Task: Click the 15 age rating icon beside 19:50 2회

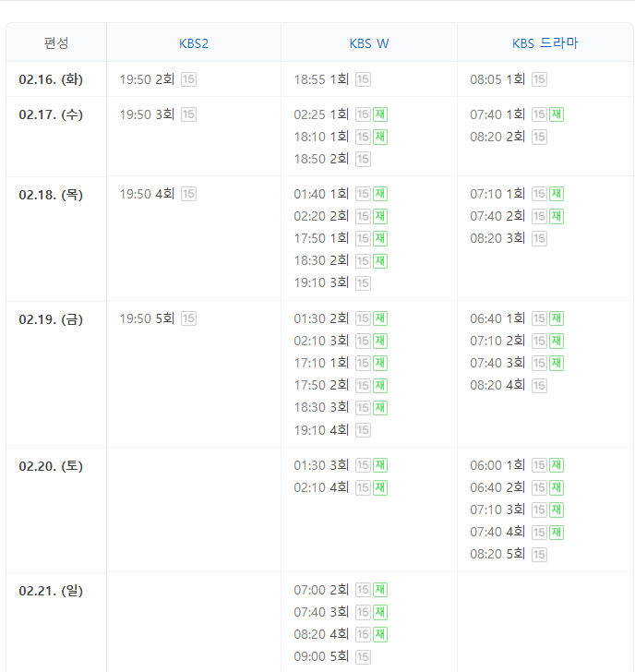Action: [188, 79]
